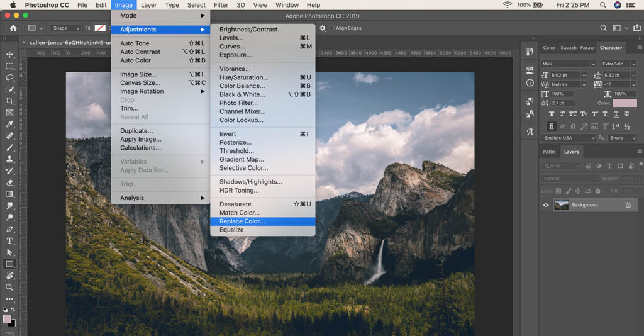Viewport: 644px width, 336px height.
Task: Switch to the Paths tab
Action: tap(549, 152)
